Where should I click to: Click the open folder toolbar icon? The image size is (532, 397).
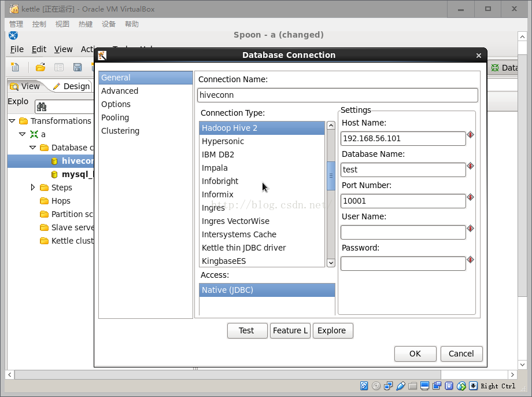(x=40, y=67)
